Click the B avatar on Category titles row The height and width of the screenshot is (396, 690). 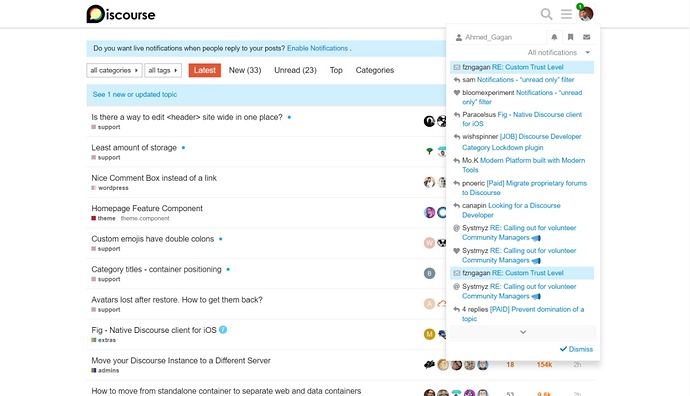point(429,273)
